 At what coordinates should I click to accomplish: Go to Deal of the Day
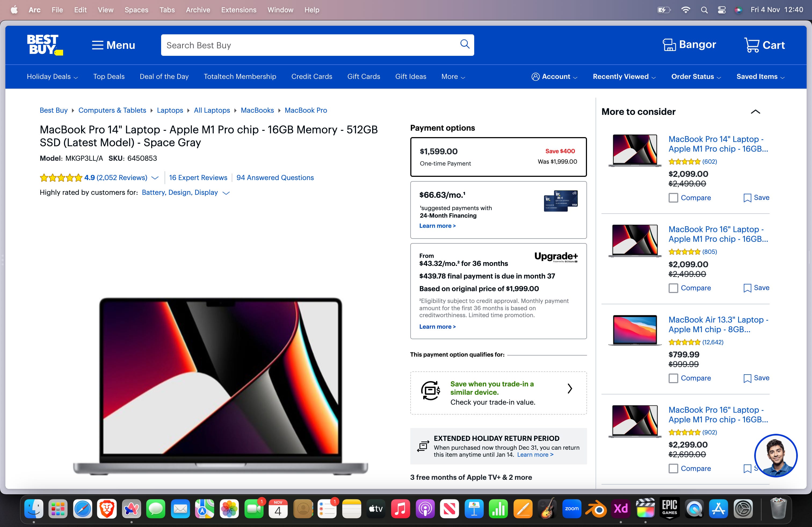pos(164,77)
